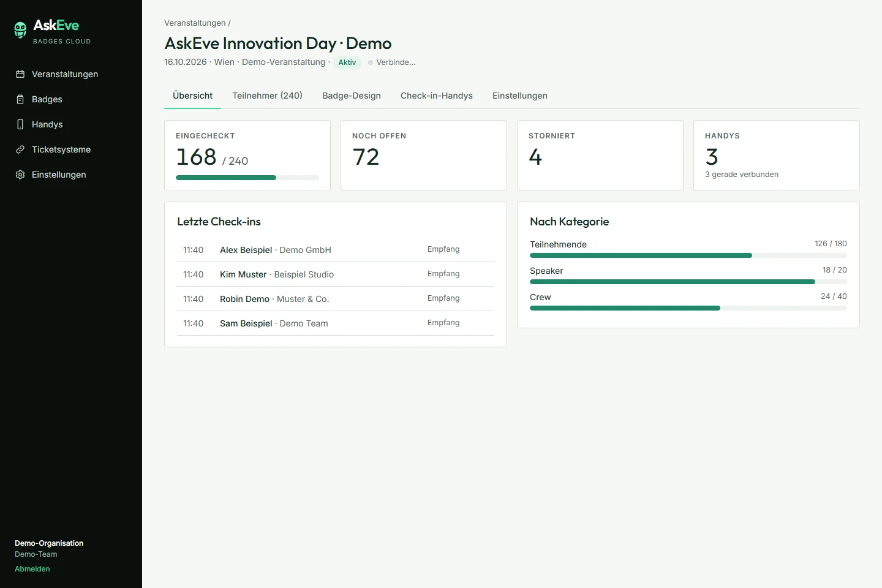Click the AskEve mascot logo icon
Image resolution: width=882 pixels, height=588 pixels.
coord(20,29)
